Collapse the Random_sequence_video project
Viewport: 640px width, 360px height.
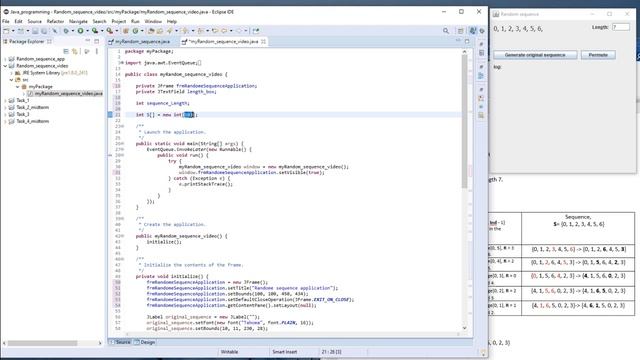click(5, 66)
